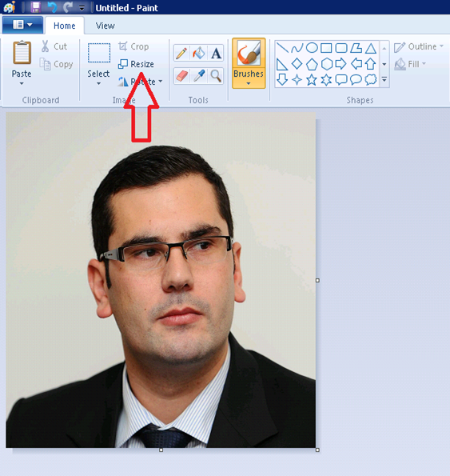Screen dimensions: 450x476
Task: Click the Resize button
Action: pos(136,64)
